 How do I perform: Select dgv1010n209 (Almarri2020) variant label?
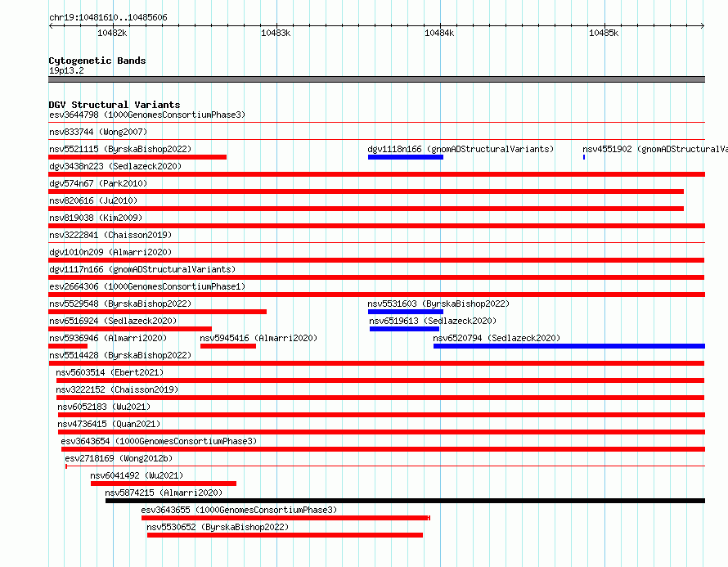pos(110,252)
